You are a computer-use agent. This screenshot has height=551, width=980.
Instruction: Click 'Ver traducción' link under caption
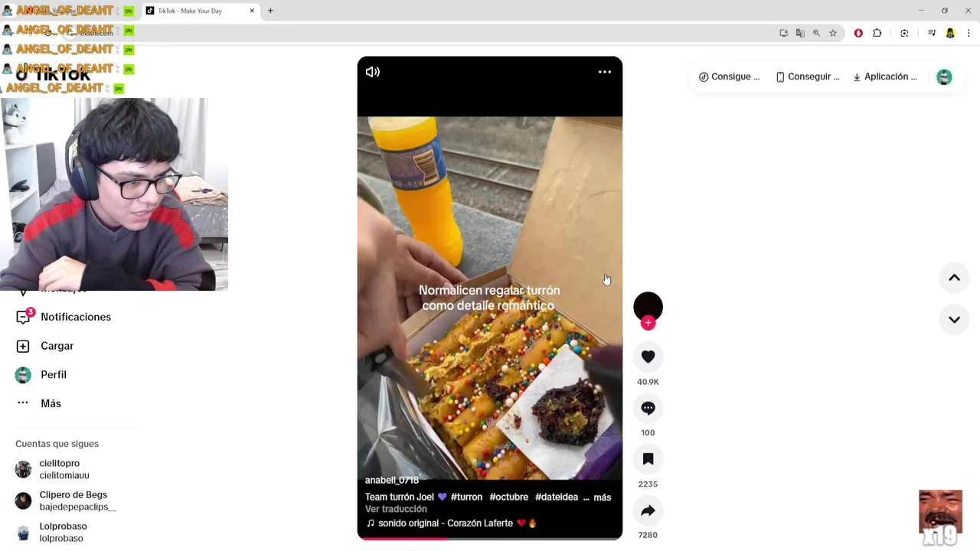[x=396, y=510]
